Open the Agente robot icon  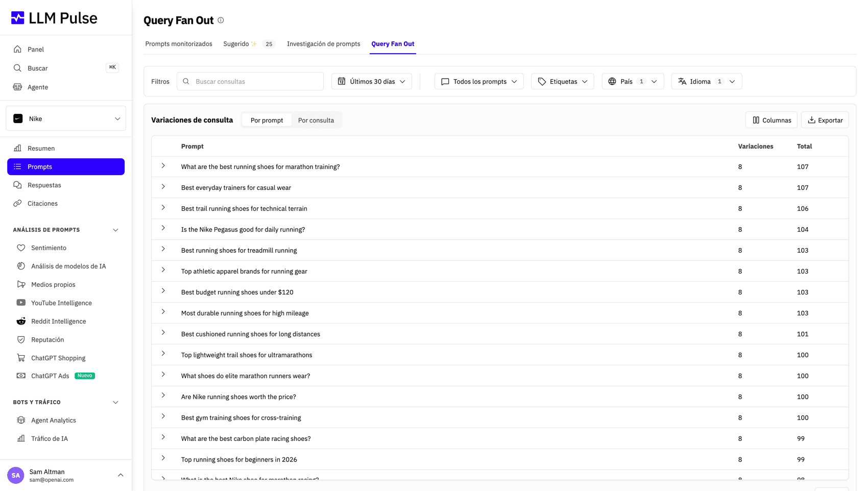point(17,87)
